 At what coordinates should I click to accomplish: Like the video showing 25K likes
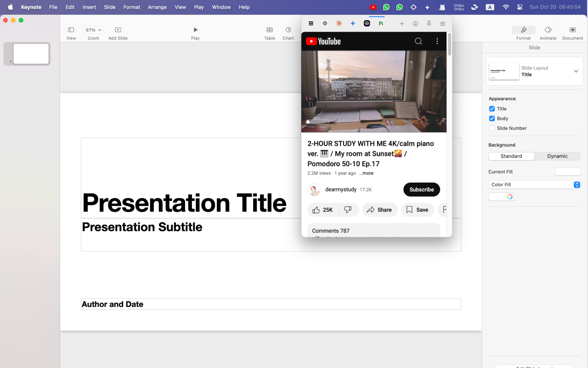point(323,210)
